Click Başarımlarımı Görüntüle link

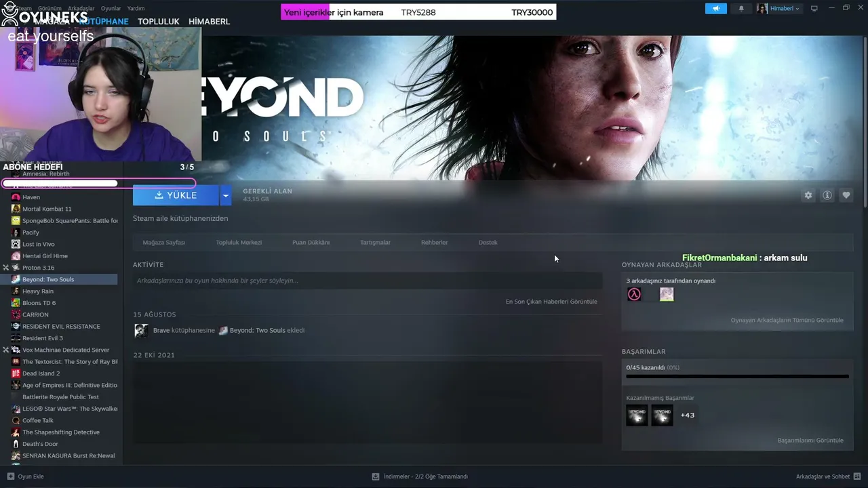coord(810,441)
